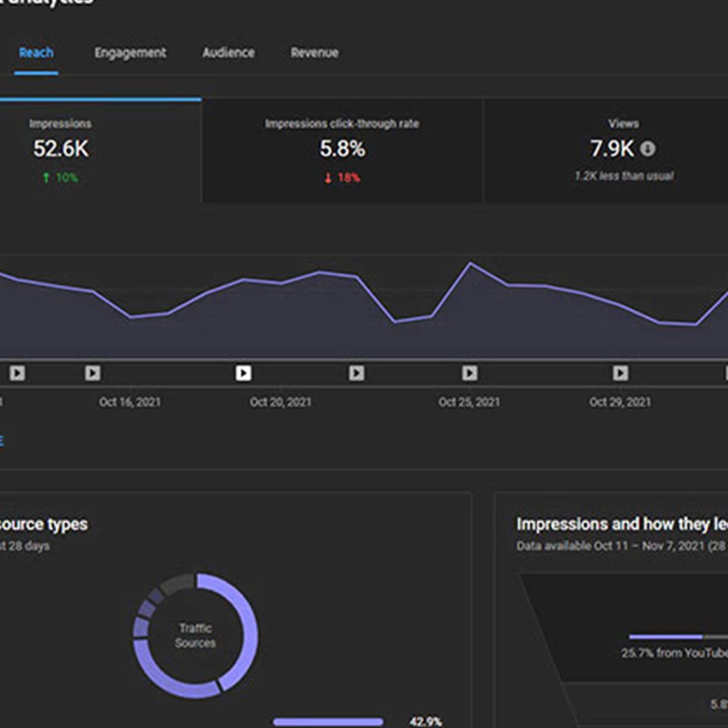Select the video marker above Oct 25, 2021

[x=470, y=373]
